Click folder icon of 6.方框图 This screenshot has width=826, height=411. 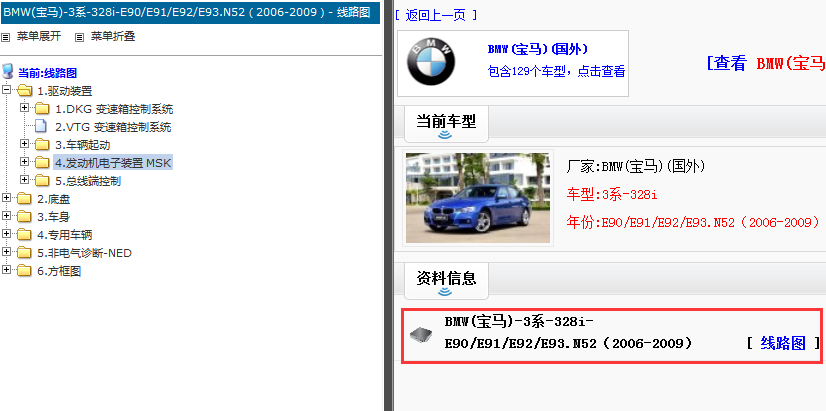[x=24, y=271]
